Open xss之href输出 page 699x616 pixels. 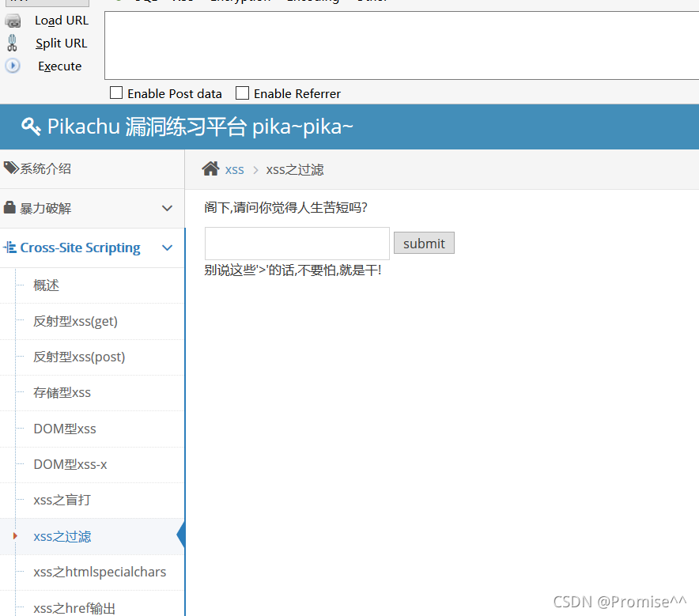93,604
